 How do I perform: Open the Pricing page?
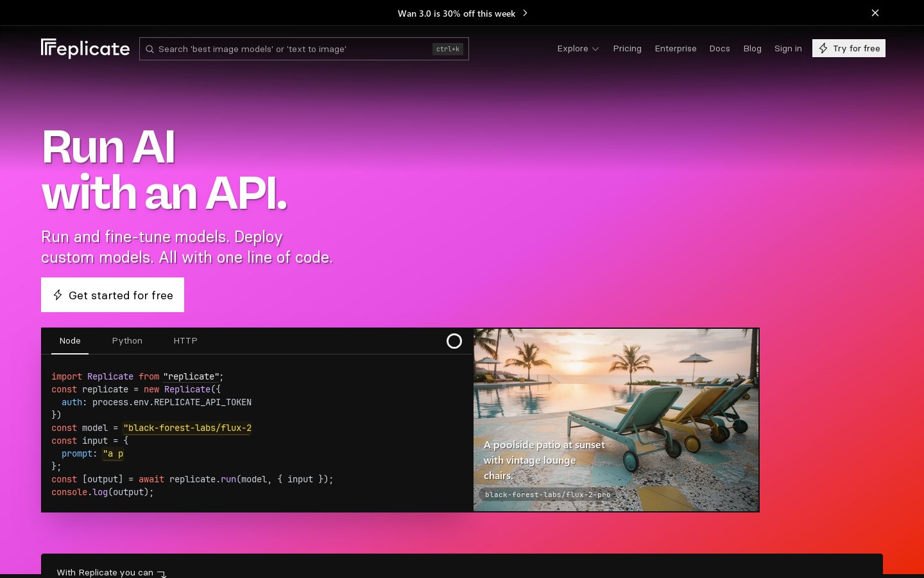pyautogui.click(x=628, y=48)
